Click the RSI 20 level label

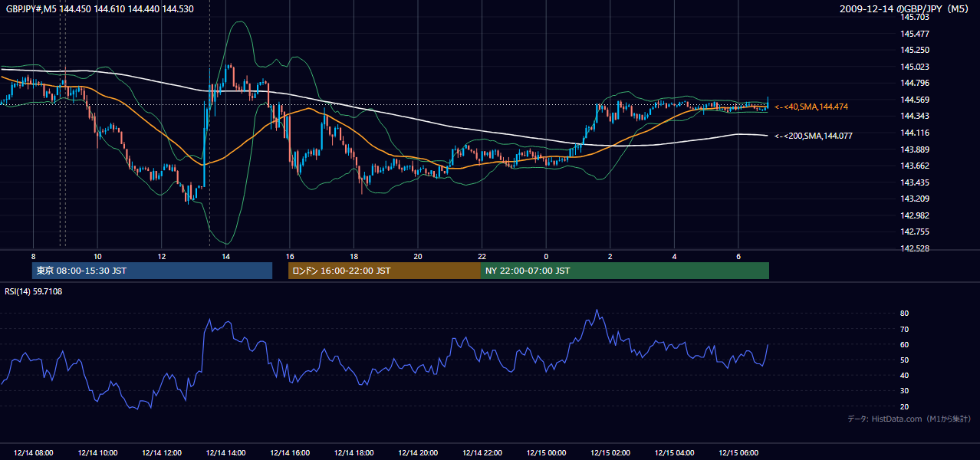pyautogui.click(x=904, y=406)
